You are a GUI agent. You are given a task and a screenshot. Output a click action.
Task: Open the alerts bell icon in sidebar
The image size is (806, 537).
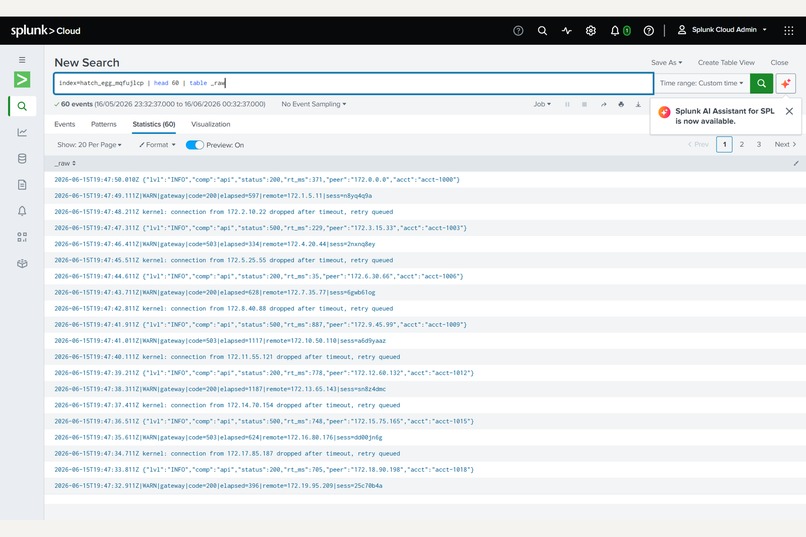pos(22,211)
